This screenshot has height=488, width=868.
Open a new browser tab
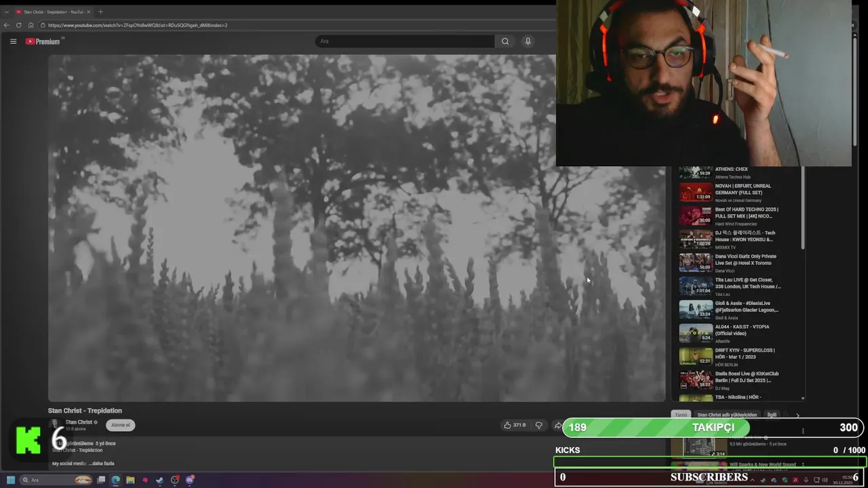pyautogui.click(x=100, y=12)
